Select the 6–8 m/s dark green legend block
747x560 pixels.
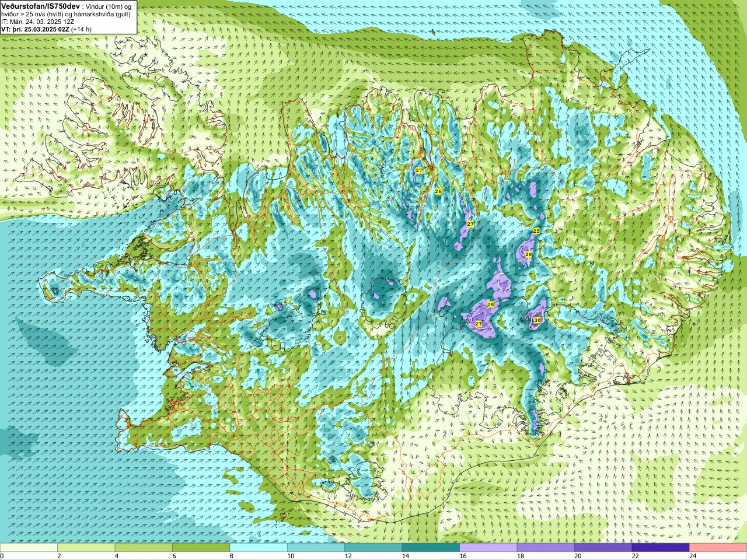point(201,548)
